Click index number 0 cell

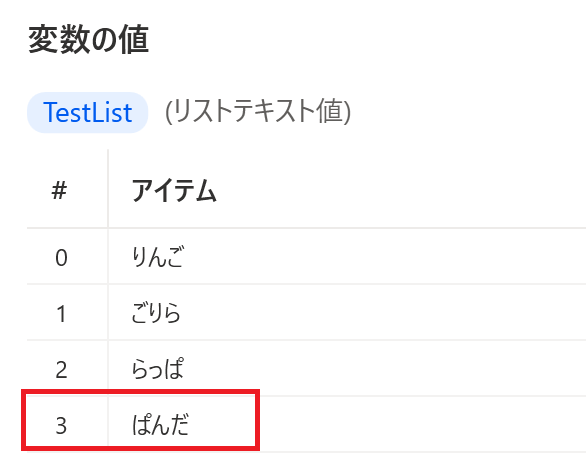(61, 257)
